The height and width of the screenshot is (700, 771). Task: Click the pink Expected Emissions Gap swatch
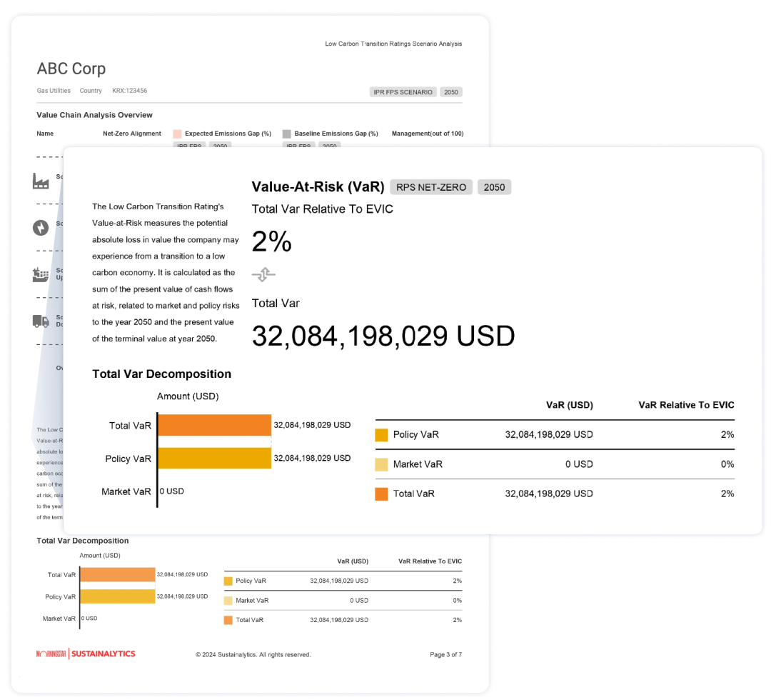[177, 134]
